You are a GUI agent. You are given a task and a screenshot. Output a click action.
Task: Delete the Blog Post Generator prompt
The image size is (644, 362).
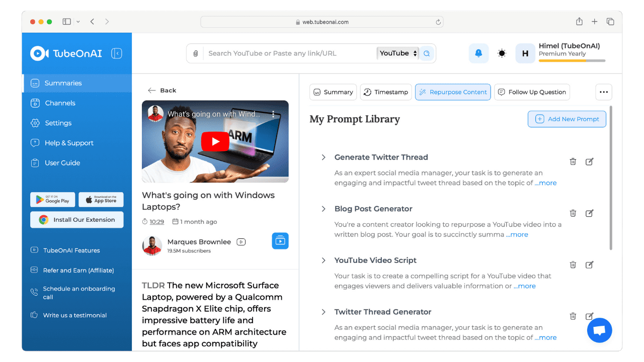573,213
